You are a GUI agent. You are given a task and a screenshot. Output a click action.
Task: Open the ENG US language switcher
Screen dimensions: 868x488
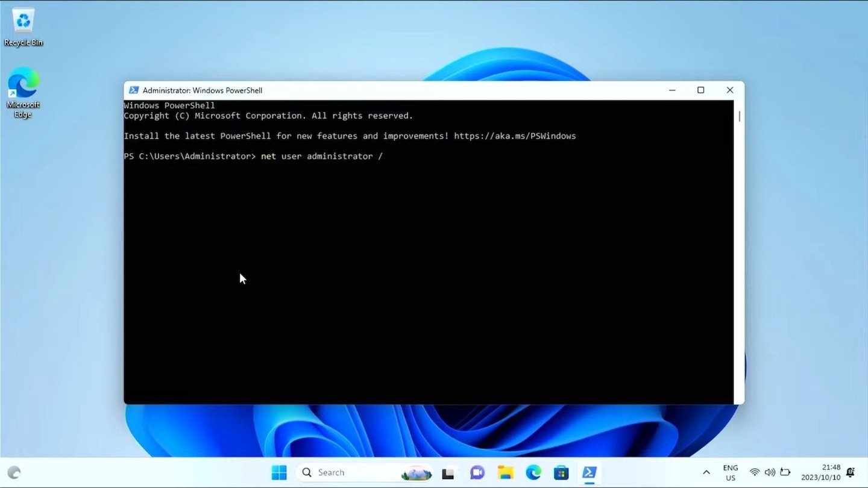tap(731, 473)
